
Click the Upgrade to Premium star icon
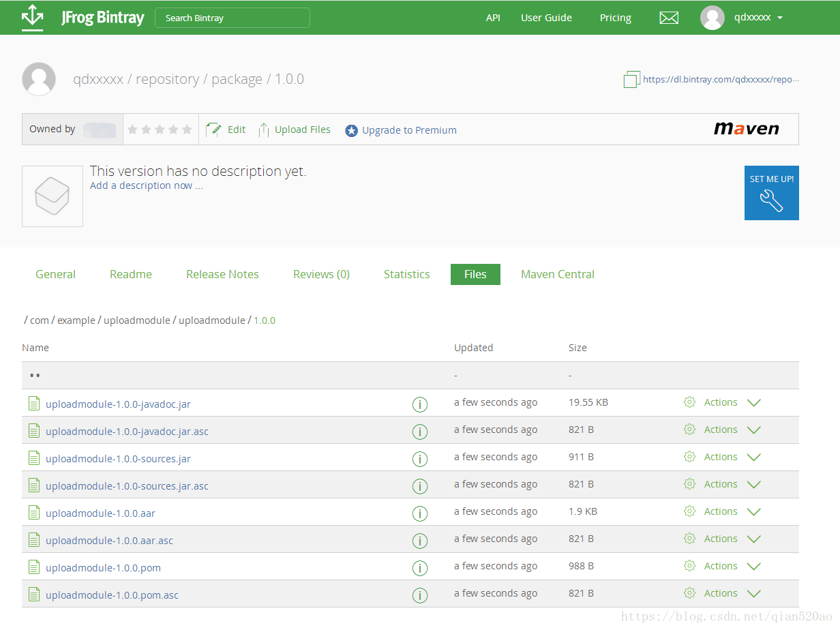[351, 130]
